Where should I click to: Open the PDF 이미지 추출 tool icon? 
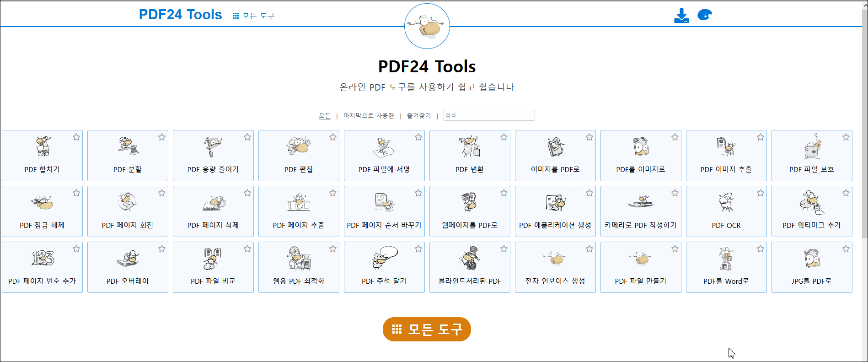pos(726,146)
